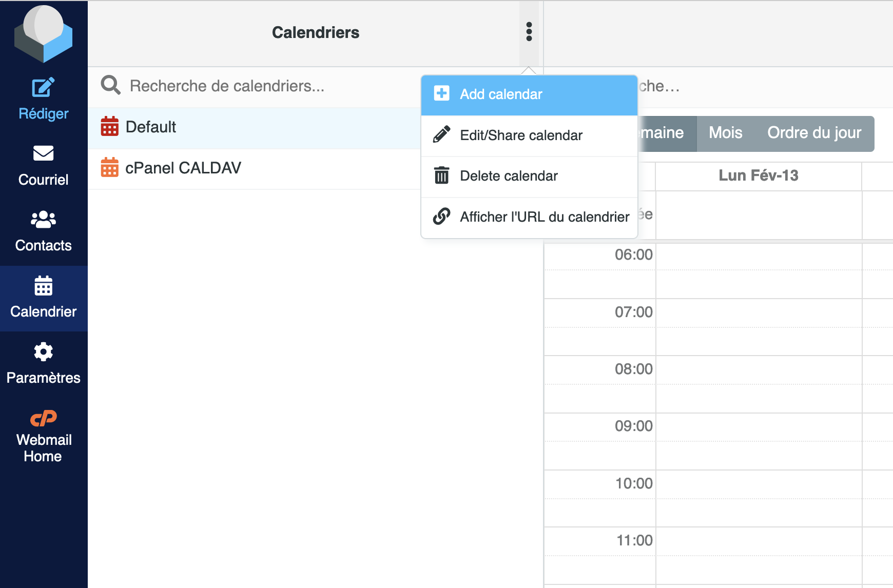The height and width of the screenshot is (588, 893).
Task: Click the link icon for calendar URL
Action: point(441,217)
